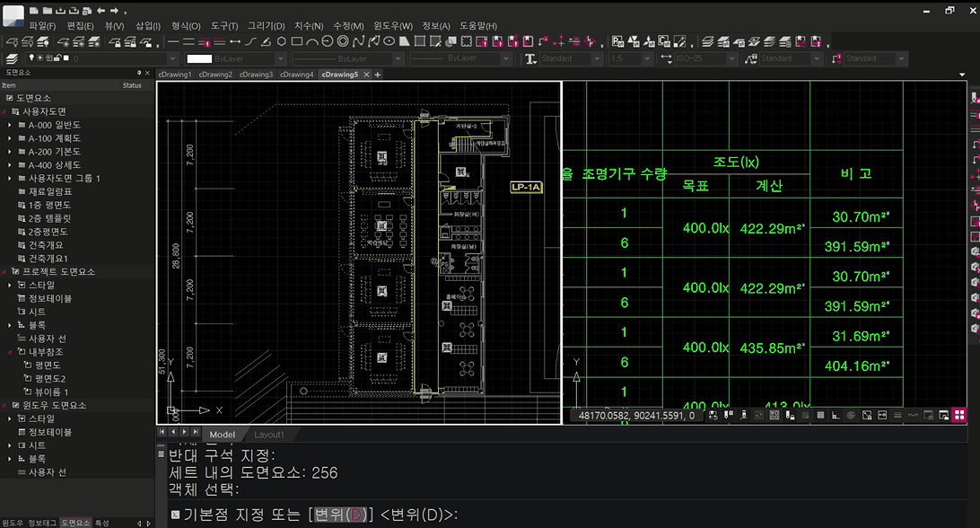This screenshot has height=528, width=980.
Task: Switch to the cDrawing3 tab
Action: [x=257, y=75]
